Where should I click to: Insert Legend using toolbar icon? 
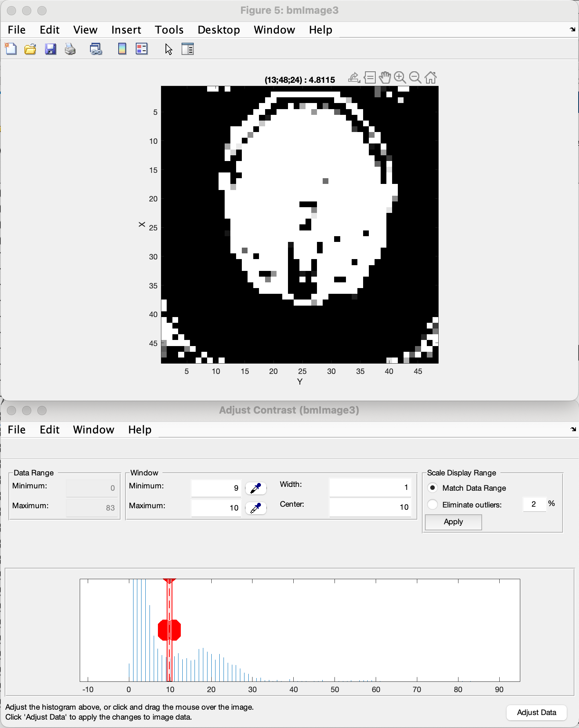tap(142, 49)
